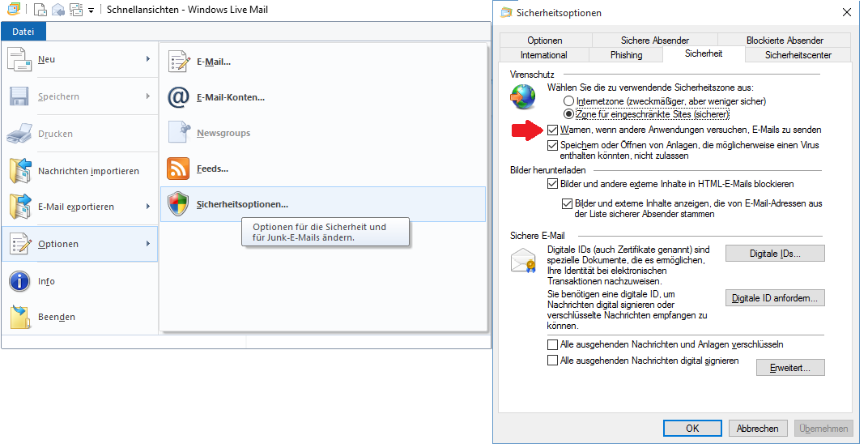
Task: Click the Feeds RSS icon
Action: tap(178, 169)
